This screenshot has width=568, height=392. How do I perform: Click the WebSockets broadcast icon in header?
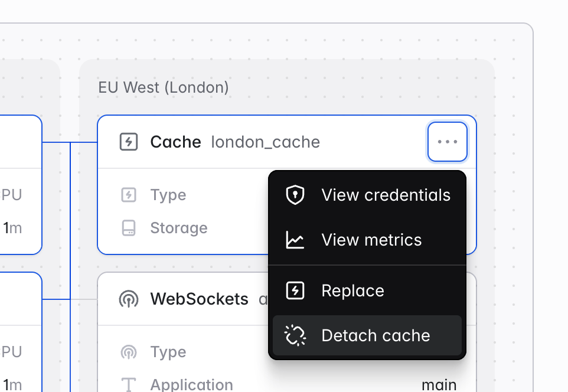coord(129,299)
